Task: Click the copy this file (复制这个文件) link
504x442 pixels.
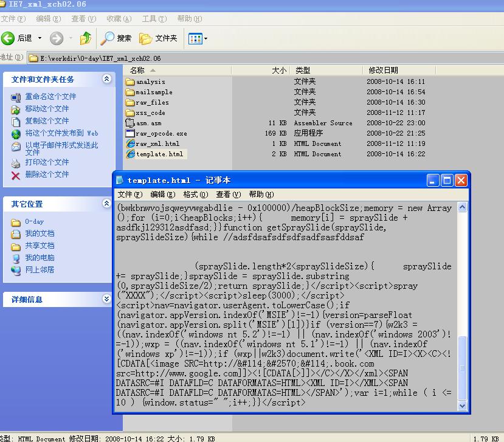Action: coord(47,121)
